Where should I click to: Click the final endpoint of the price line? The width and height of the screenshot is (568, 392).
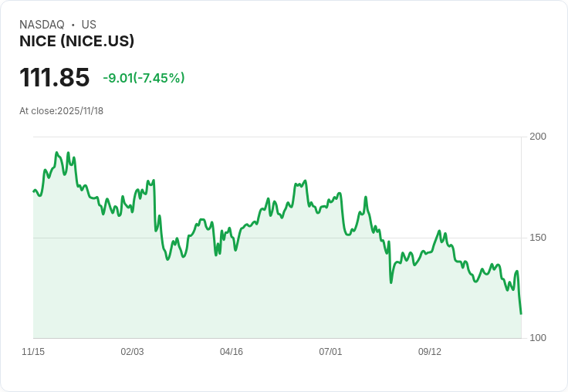pyautogui.click(x=521, y=313)
